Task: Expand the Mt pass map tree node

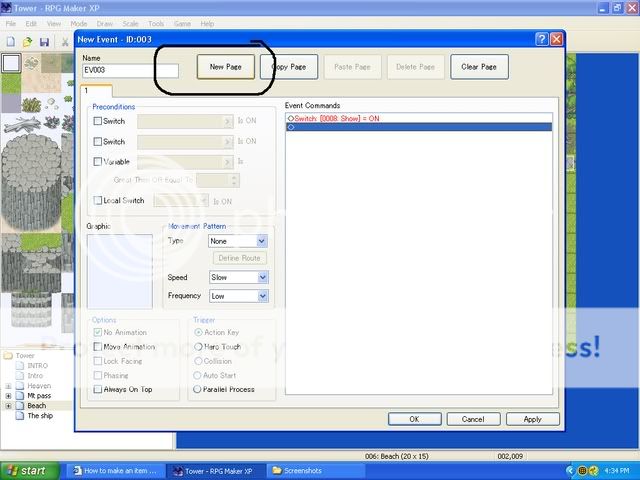Action: [9, 396]
